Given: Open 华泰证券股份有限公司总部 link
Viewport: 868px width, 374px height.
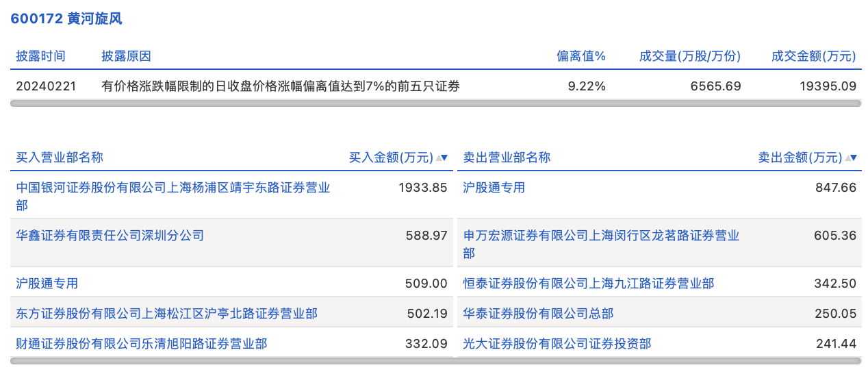Looking at the screenshot, I should pos(538,314).
